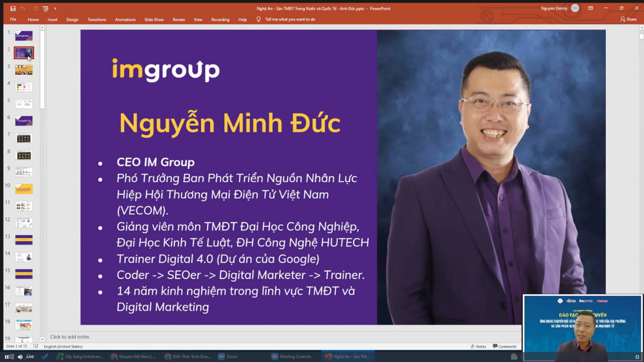Click the Ribbon Display Options icon
Screen dimensions: 644x362
(x=590, y=8)
